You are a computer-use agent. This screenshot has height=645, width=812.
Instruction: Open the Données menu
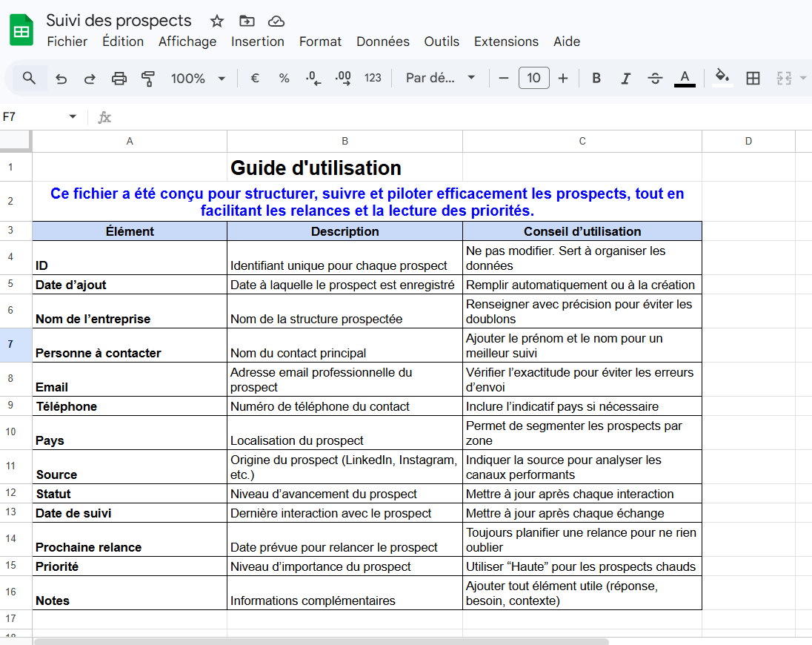pyautogui.click(x=382, y=42)
